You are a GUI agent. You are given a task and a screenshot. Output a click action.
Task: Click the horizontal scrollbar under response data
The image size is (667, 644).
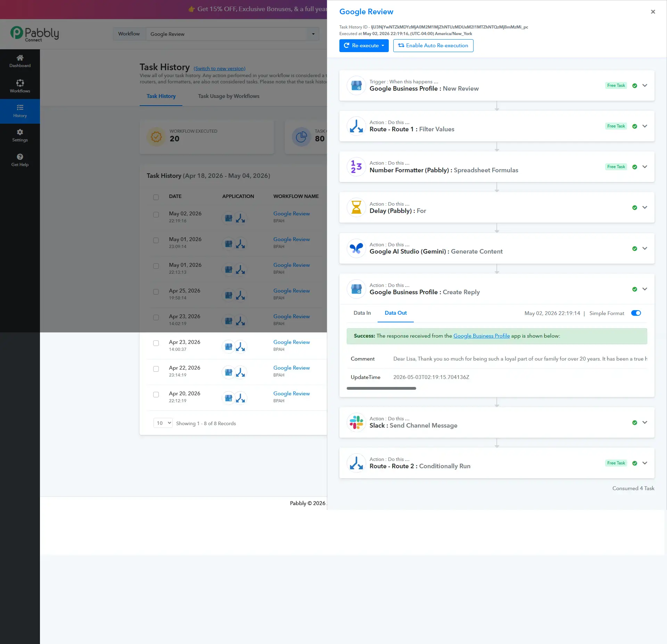[381, 388]
